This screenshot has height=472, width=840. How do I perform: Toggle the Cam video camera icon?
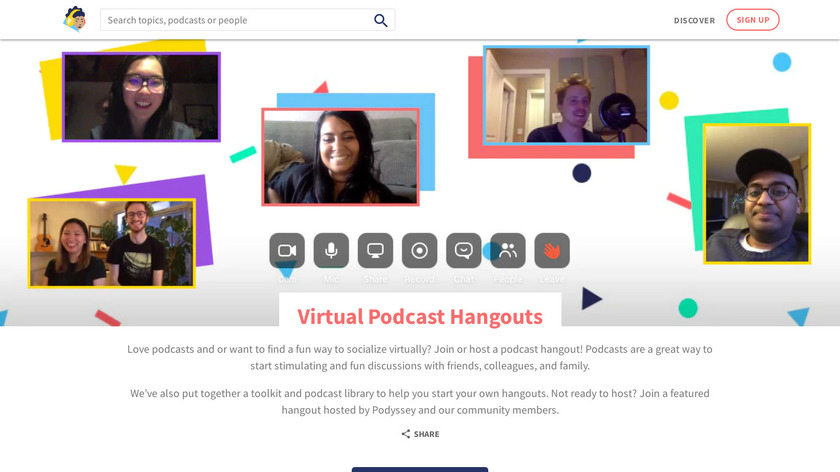(x=287, y=251)
